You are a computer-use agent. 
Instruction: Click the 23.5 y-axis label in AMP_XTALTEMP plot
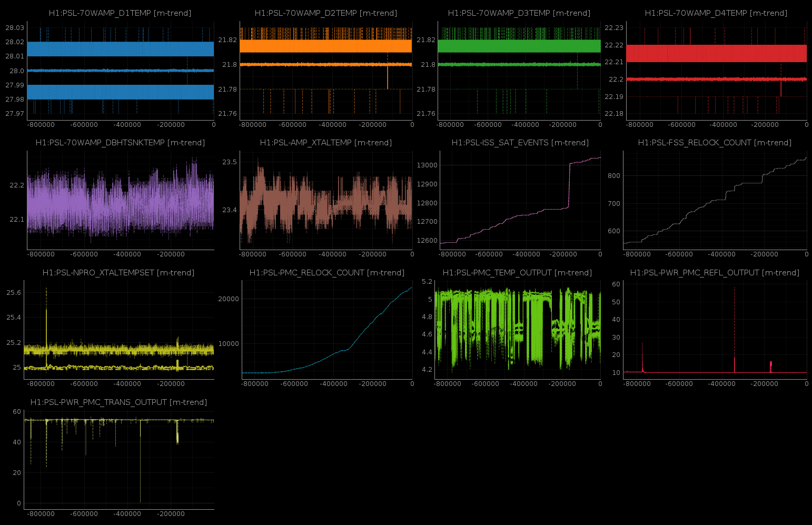tap(230, 162)
